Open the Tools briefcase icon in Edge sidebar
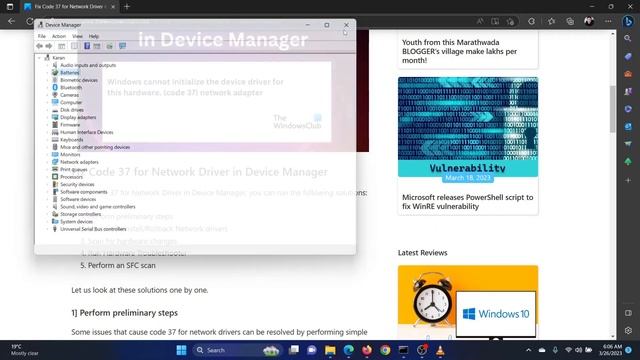This screenshot has width=640, height=360. [628, 74]
